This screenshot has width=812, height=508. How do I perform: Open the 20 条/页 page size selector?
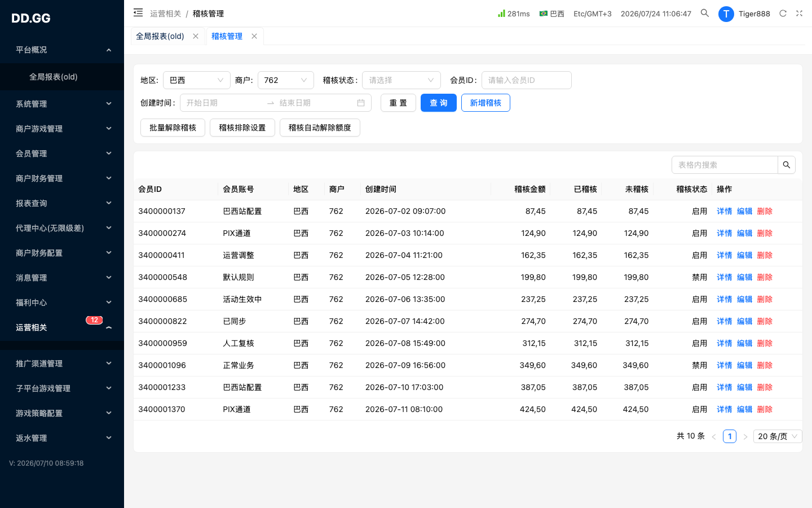[x=778, y=436]
